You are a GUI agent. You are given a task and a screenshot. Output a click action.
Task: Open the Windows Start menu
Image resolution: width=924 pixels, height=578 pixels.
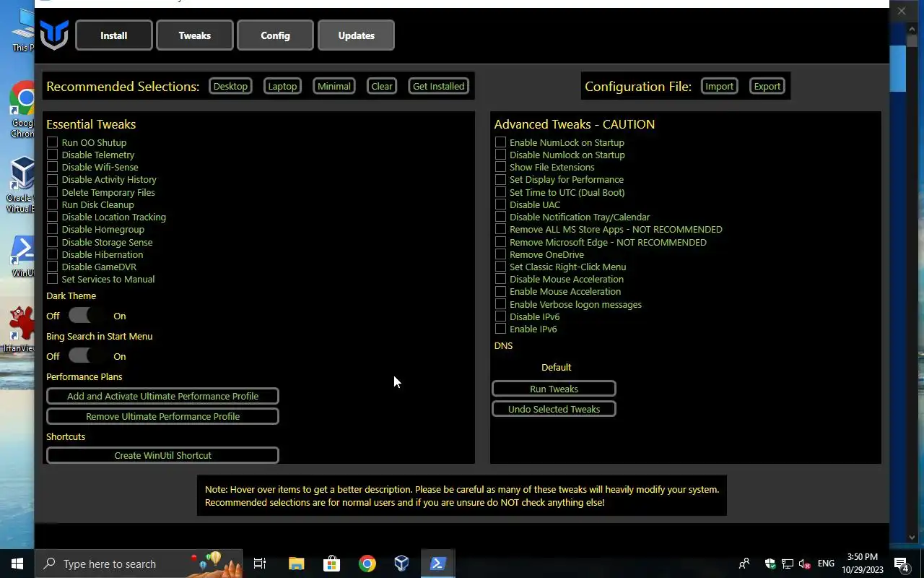(17, 564)
